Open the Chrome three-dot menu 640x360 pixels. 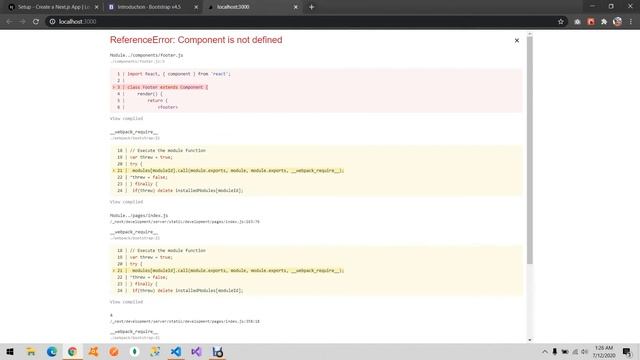[x=631, y=22]
